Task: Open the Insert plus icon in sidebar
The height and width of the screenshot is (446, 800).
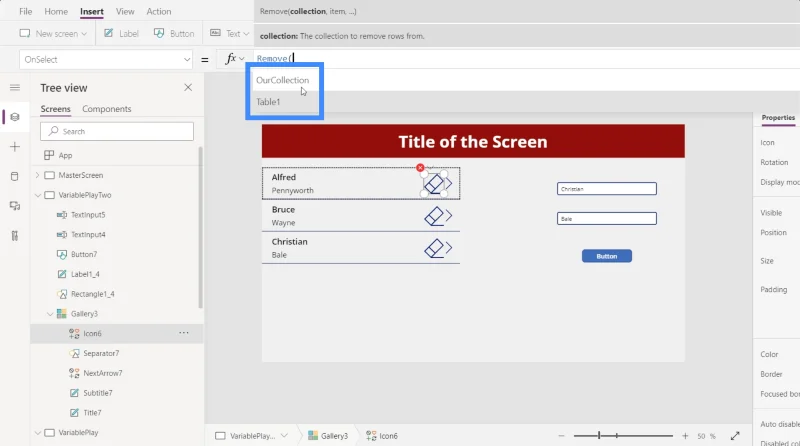Action: point(15,147)
